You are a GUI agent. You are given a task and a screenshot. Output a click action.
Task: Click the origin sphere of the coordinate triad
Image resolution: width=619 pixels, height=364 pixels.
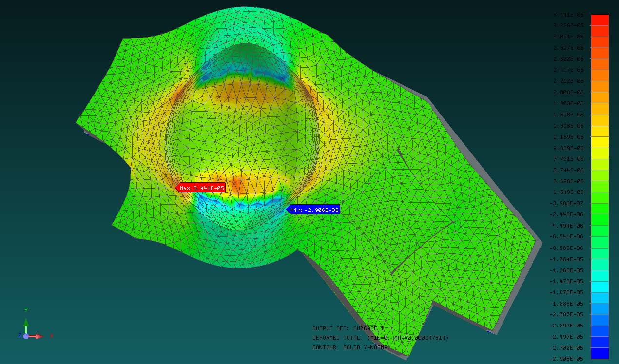tap(27, 336)
